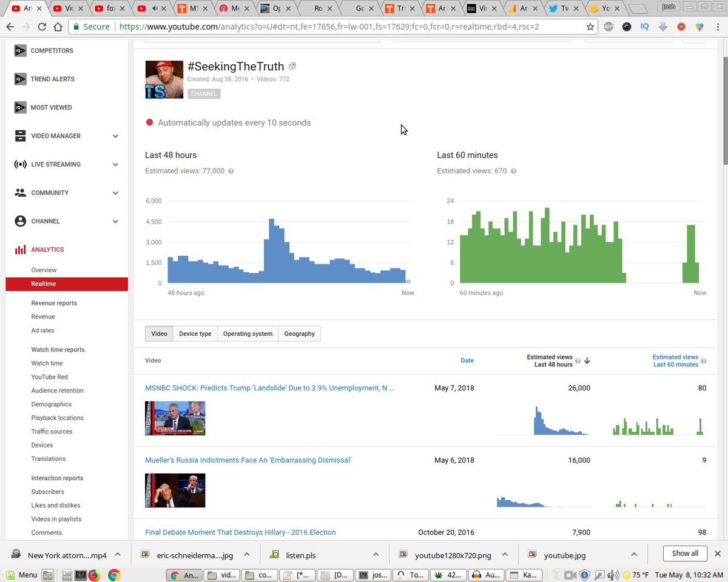Sort by Estimated views Last 60 minutes
Viewport: 728px width, 582px height.
point(675,361)
